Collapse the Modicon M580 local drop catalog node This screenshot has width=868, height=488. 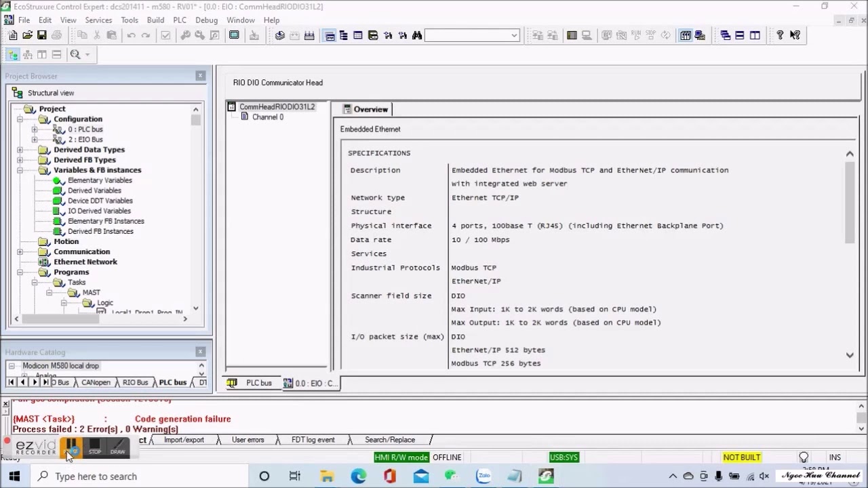12,366
